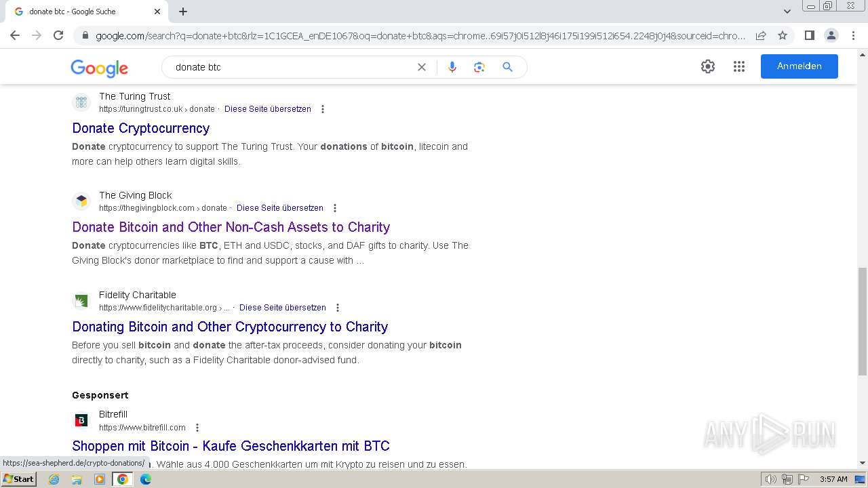
Task: Open the Donate Cryptocurrency result
Action: [141, 128]
